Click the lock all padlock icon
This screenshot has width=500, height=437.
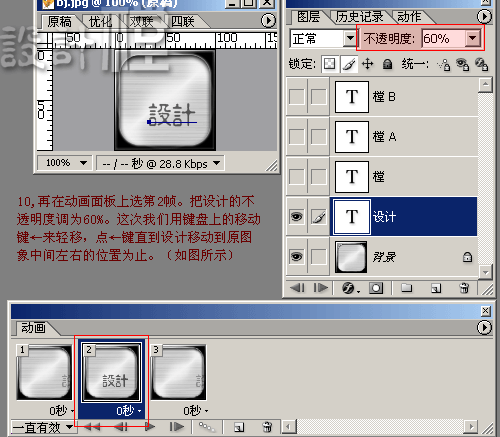387,64
